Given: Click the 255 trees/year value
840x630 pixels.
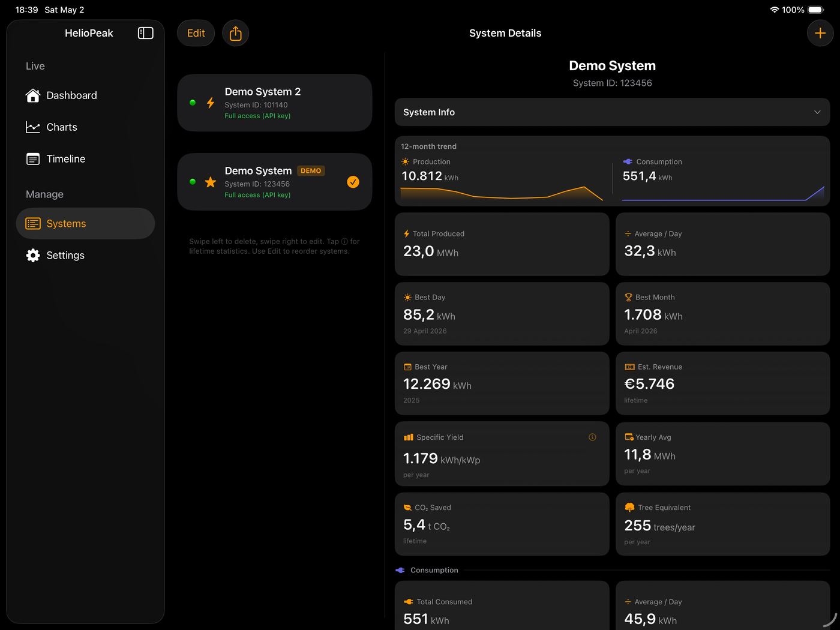Looking at the screenshot, I should coord(659,526).
